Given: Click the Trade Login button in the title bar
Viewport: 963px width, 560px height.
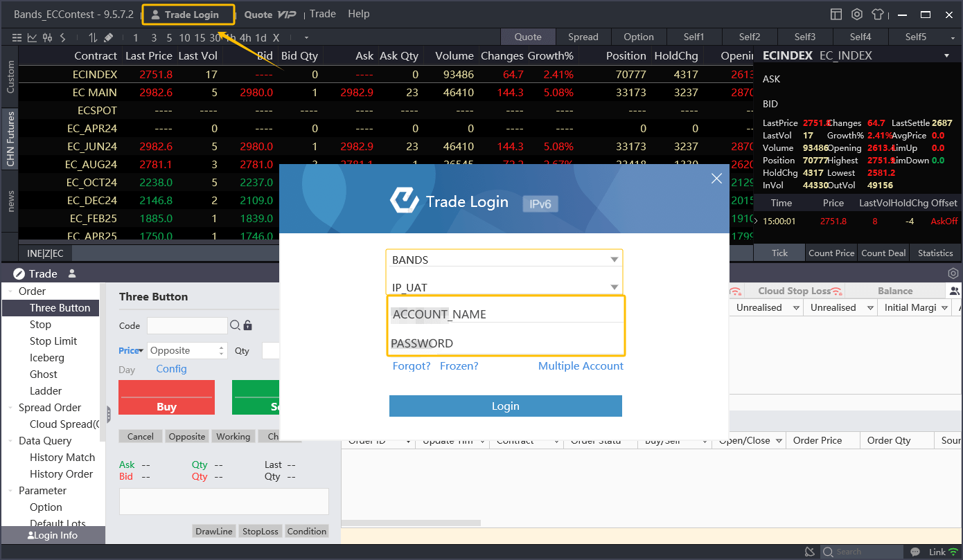Looking at the screenshot, I should [188, 15].
